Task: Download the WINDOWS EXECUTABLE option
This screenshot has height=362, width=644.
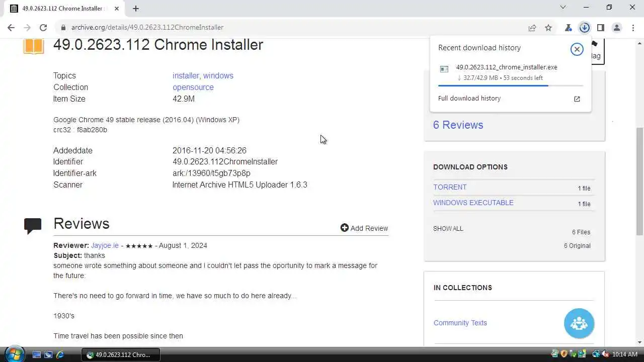Action: click(473, 203)
